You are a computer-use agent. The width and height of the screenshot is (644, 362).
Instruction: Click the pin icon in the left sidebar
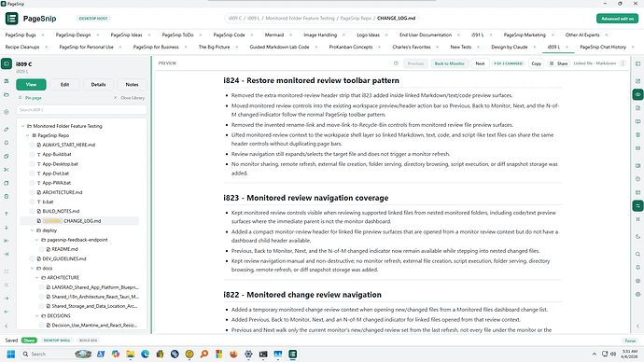point(7,143)
